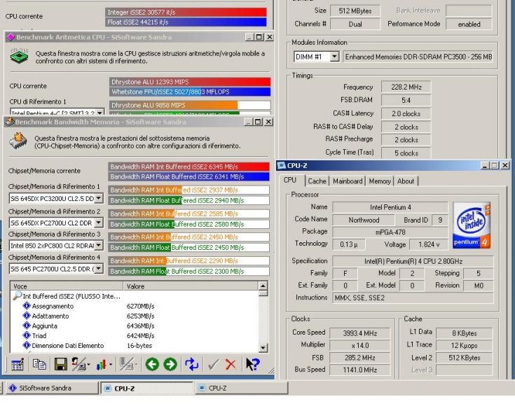Open the SiS 645DX PC2700U CL2 reference dropdown
515x420 pixels.
[99, 223]
